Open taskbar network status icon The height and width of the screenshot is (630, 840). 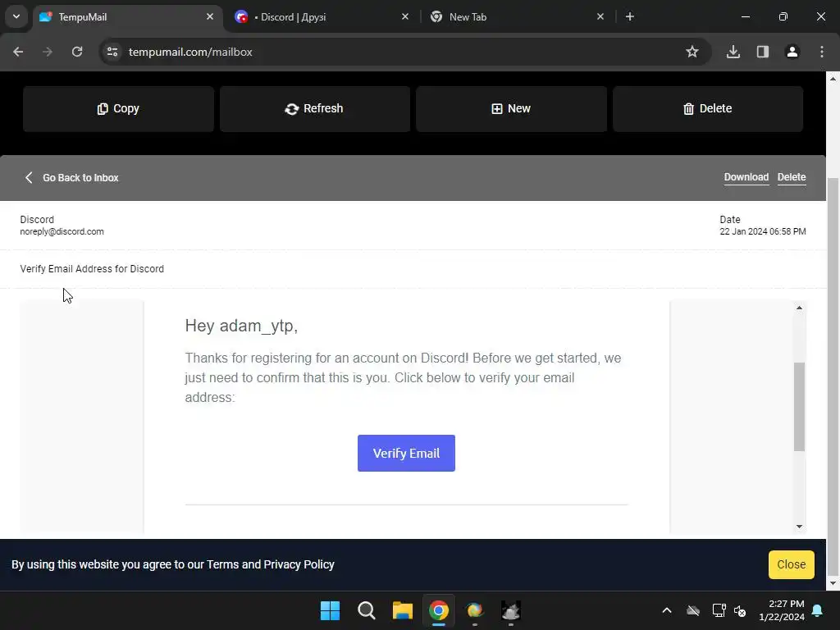coord(719,610)
